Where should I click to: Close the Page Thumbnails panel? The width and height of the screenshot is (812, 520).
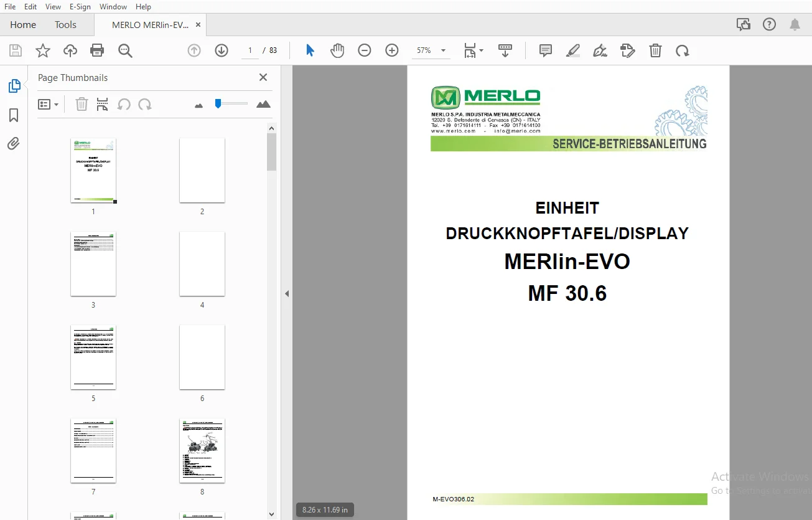pos(263,77)
